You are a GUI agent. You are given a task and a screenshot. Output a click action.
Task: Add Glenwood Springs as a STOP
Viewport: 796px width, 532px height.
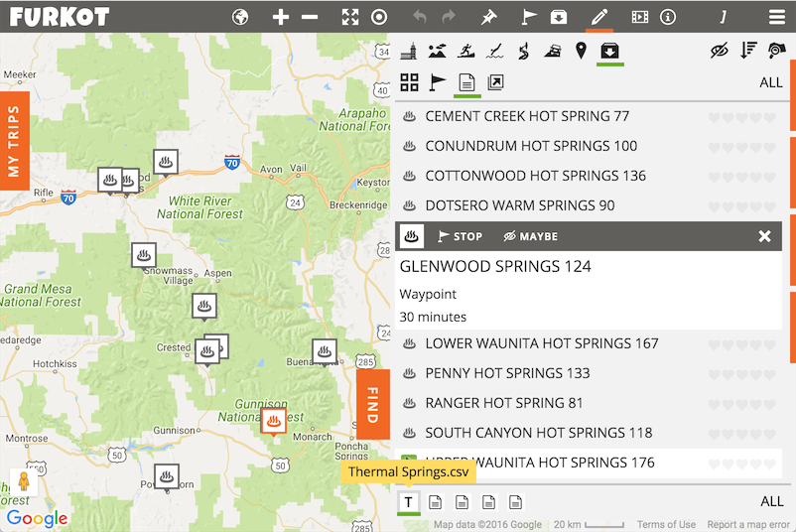click(x=460, y=236)
